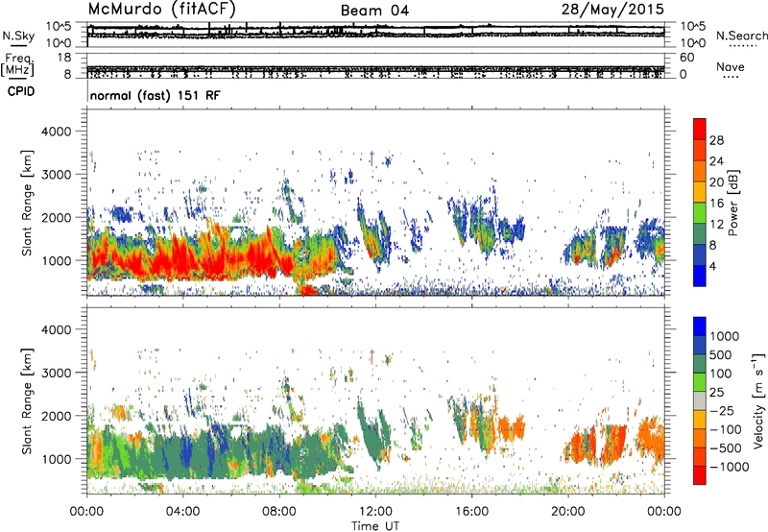Click the '16:00' time axis tick label
The height and width of the screenshot is (532, 768).
[x=471, y=512]
